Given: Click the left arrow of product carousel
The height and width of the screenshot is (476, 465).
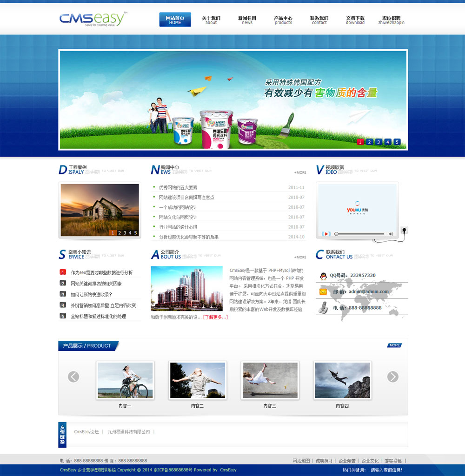Looking at the screenshot, I should (x=73, y=377).
